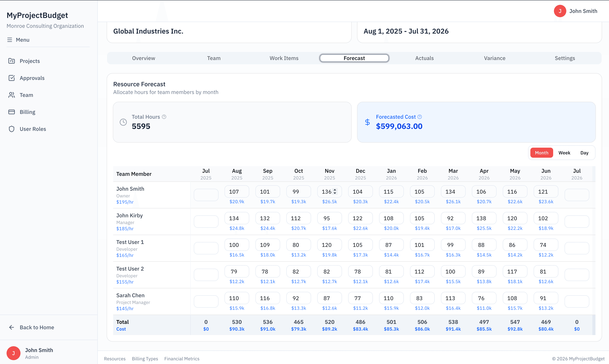Screen dimensions: 609x364
Task: Increment John Smith's Nov 2025 hours stepper
Action: 335,190
